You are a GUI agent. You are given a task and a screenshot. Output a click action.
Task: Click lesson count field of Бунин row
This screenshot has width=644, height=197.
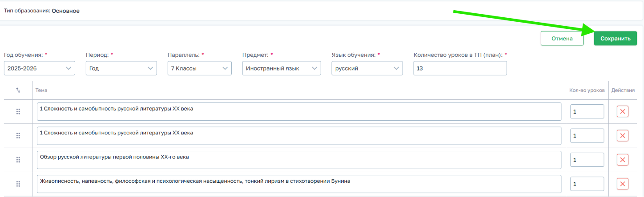pyautogui.click(x=587, y=184)
